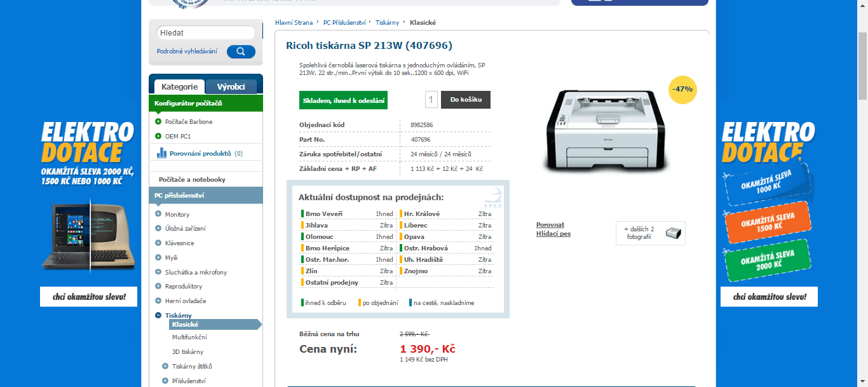This screenshot has width=868, height=387.
Task: Go to the Tiskárny breadcrumb
Action: [x=387, y=22]
